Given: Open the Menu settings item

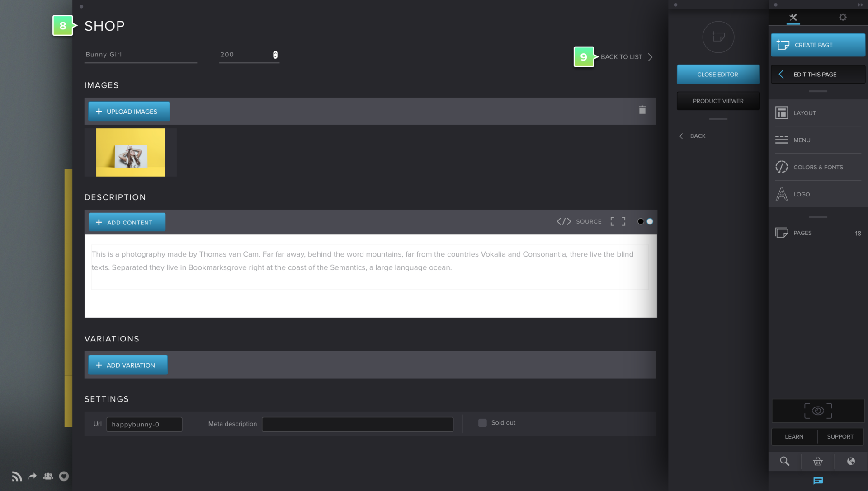Looking at the screenshot, I should 818,140.
